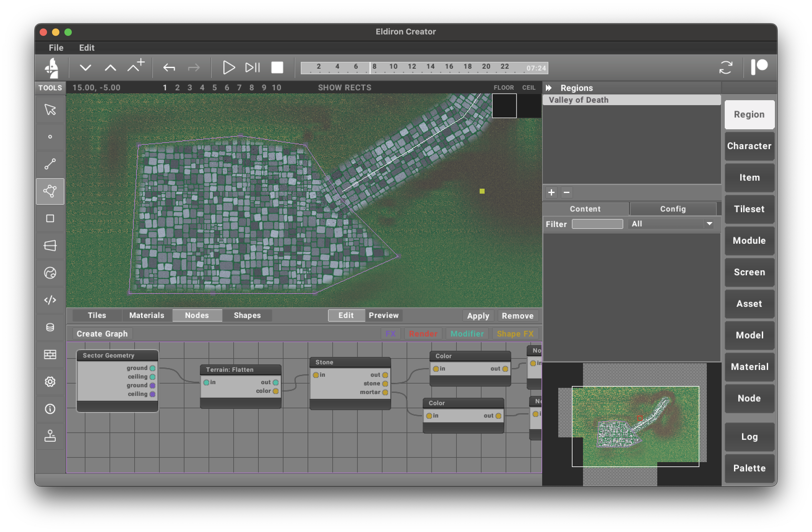The width and height of the screenshot is (812, 532).
Task: Open the All filter dropdown
Action: coord(672,224)
